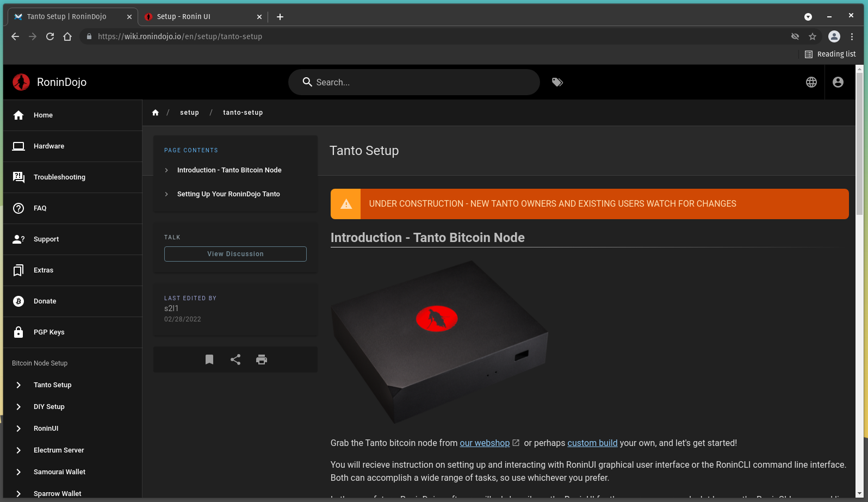Open Troubleshooting in sidebar
The height and width of the screenshot is (502, 868).
coord(72,177)
